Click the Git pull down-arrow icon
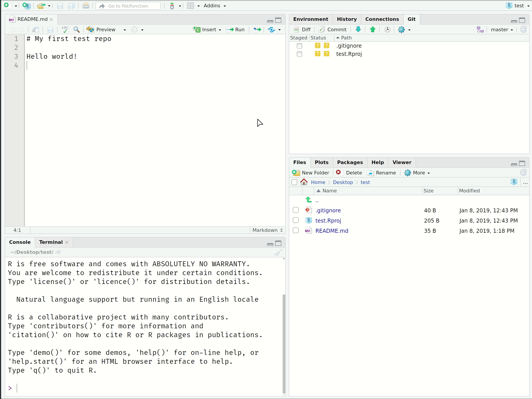Viewport: 532px width, 399px height. 358,29
